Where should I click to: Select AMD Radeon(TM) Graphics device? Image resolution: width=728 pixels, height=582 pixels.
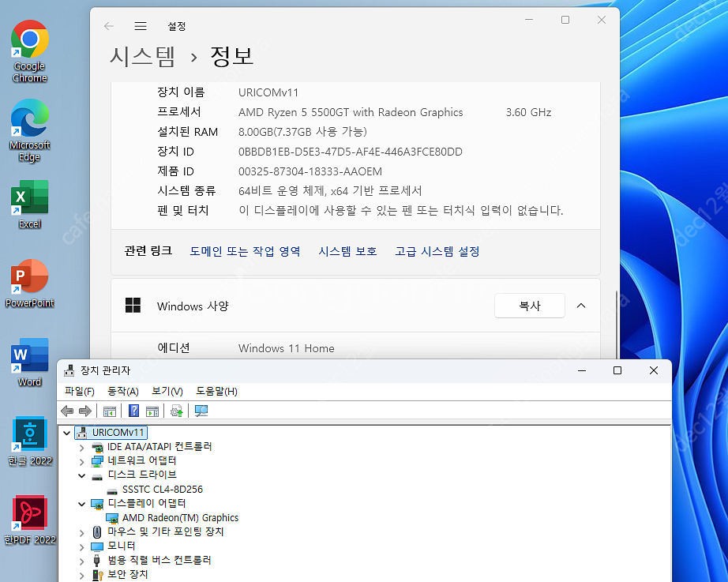tap(180, 518)
